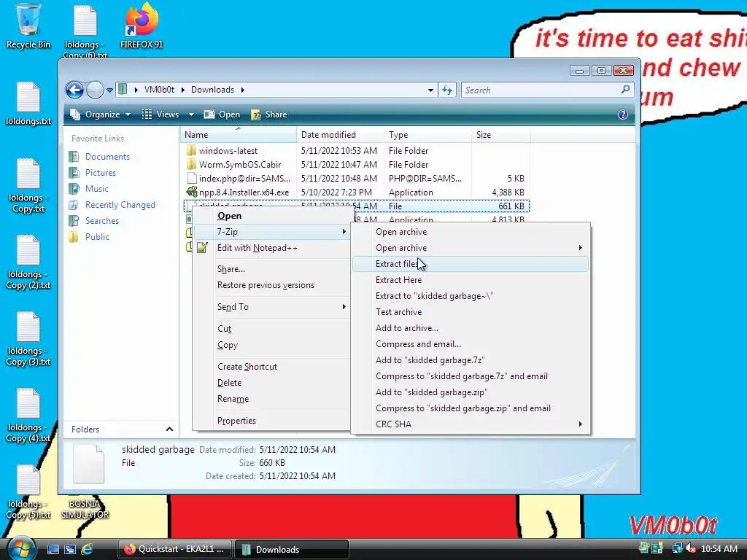Click the Share toolbar button

(x=269, y=114)
